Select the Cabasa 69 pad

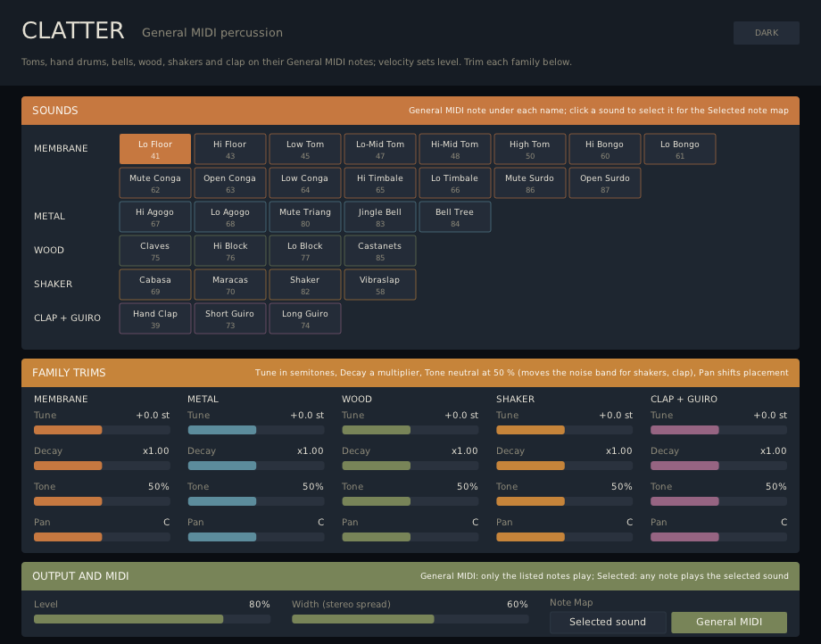click(155, 285)
